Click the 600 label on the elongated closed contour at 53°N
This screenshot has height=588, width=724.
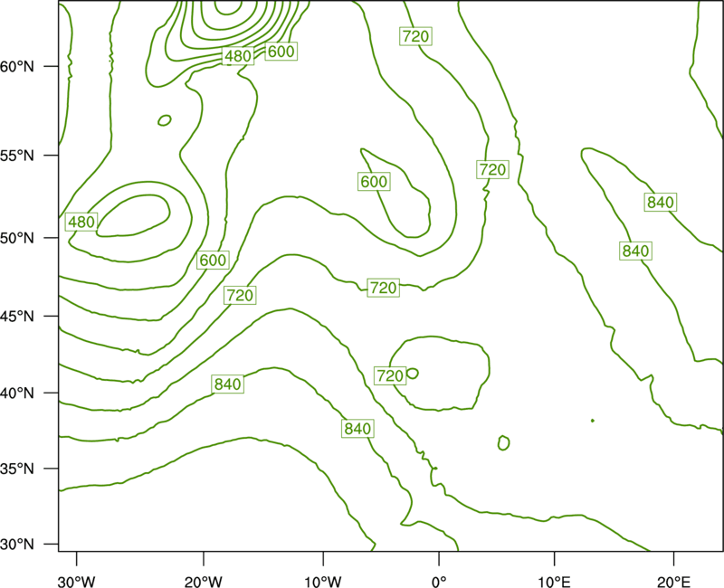point(374,182)
